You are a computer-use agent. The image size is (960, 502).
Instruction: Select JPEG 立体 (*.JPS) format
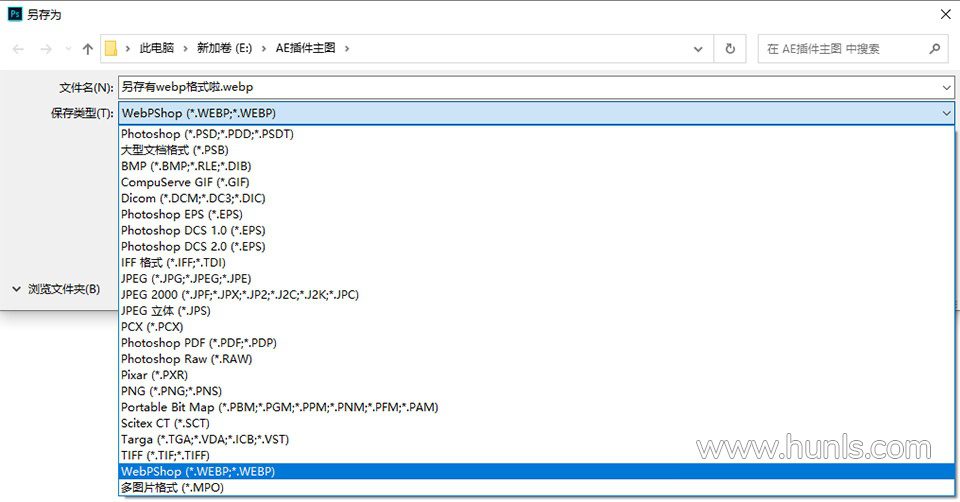(536, 310)
